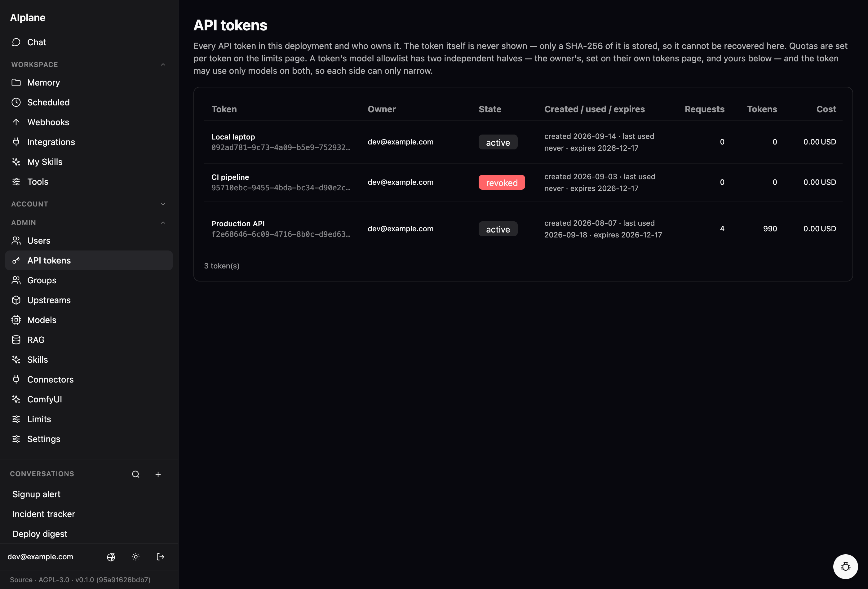
Task: Click the 990 tokens value
Action: (770, 228)
